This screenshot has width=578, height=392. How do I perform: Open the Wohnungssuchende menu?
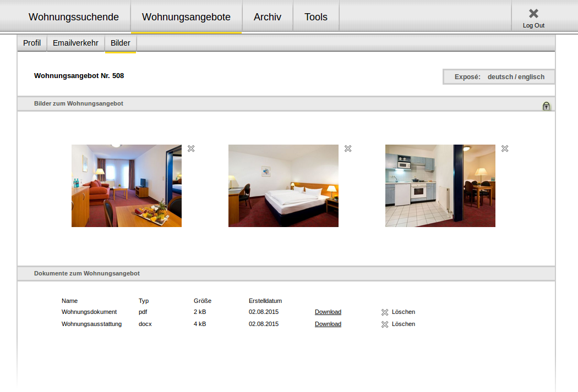(x=74, y=17)
